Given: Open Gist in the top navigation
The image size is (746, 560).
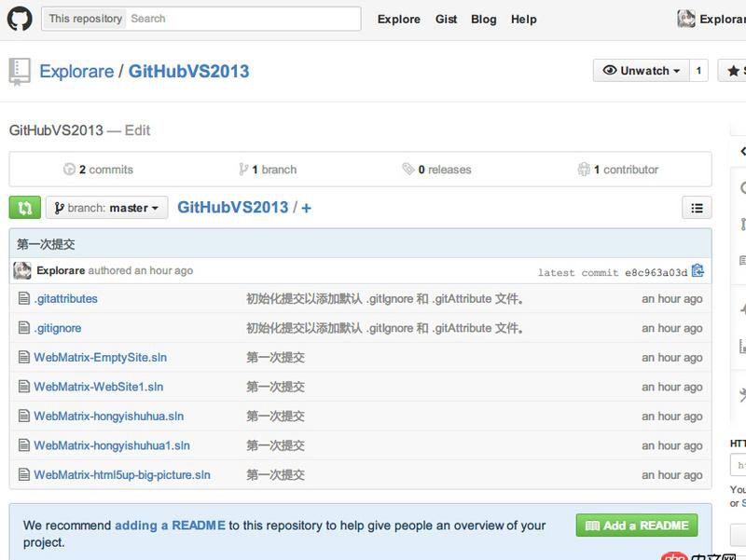Looking at the screenshot, I should click(x=446, y=20).
